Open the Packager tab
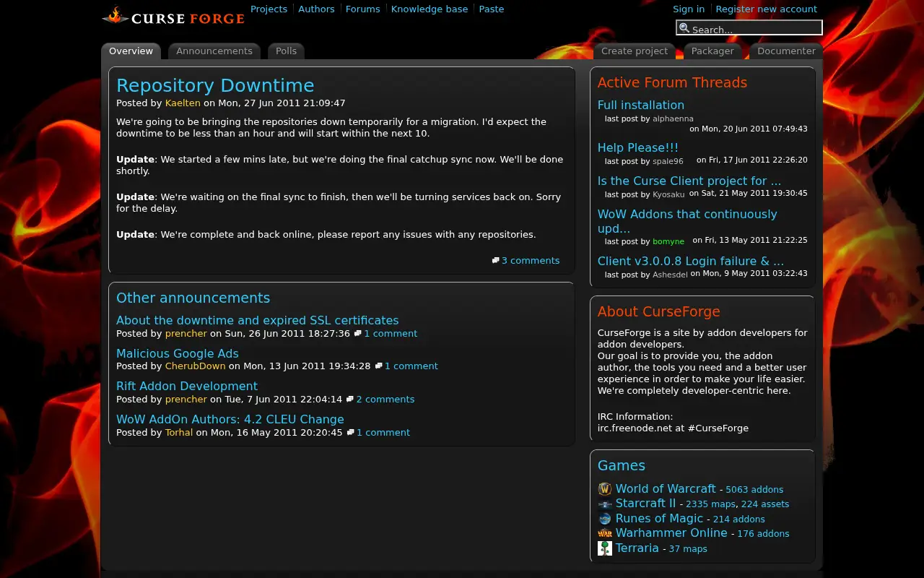The width and height of the screenshot is (924, 578). coord(712,51)
